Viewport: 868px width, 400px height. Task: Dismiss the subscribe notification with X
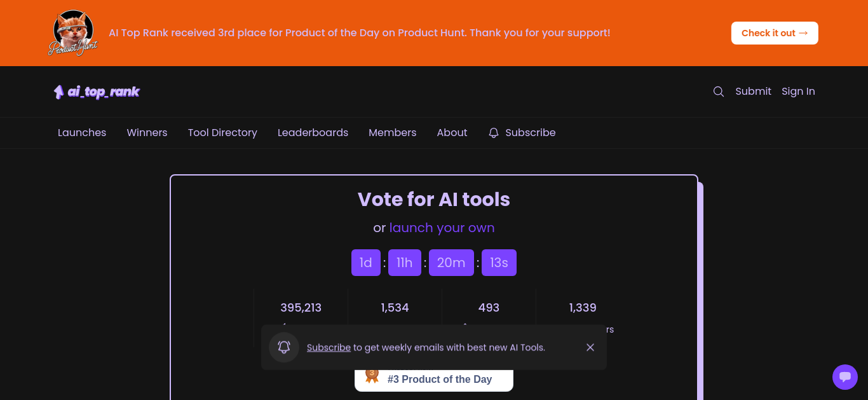[590, 347]
